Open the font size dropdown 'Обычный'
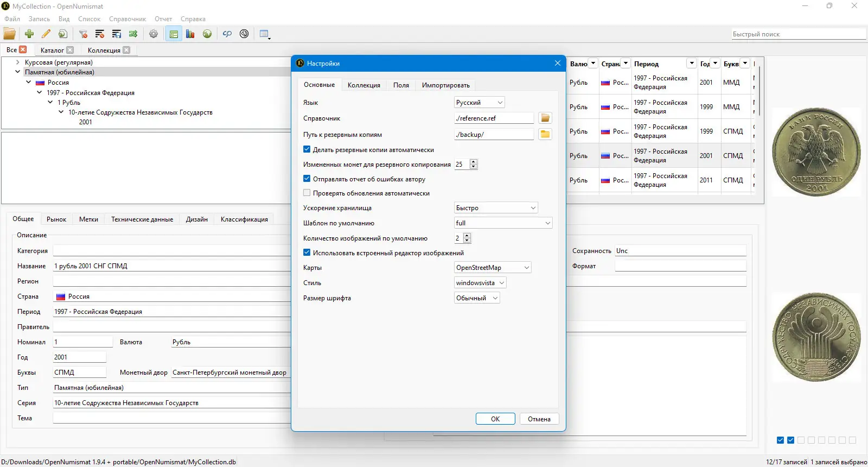The height and width of the screenshot is (467, 868). click(x=477, y=298)
